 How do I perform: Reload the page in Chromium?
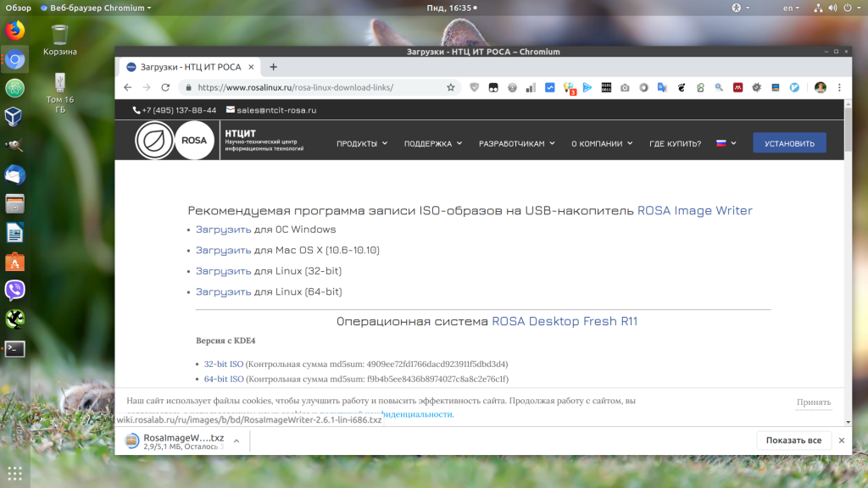(166, 87)
